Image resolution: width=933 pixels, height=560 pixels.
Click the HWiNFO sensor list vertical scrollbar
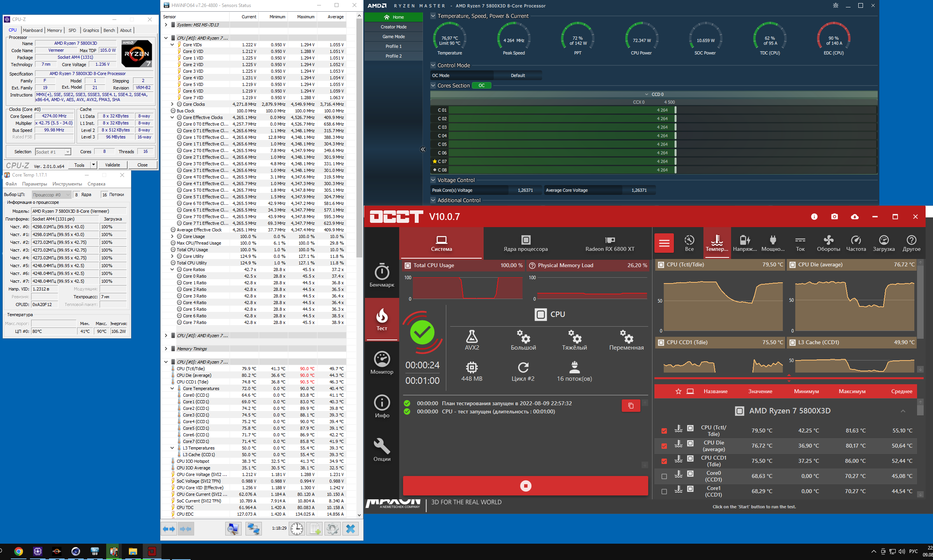359,156
